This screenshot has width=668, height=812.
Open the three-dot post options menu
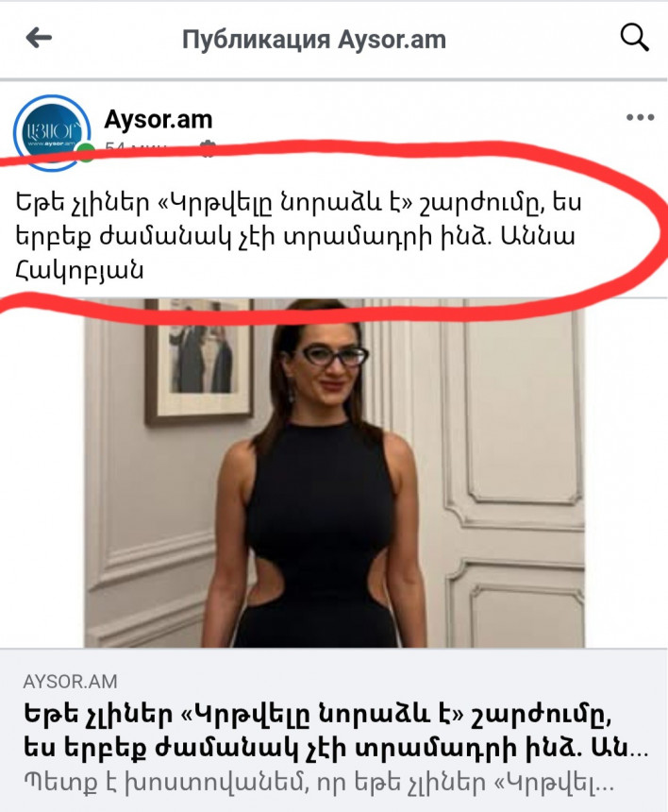(640, 118)
